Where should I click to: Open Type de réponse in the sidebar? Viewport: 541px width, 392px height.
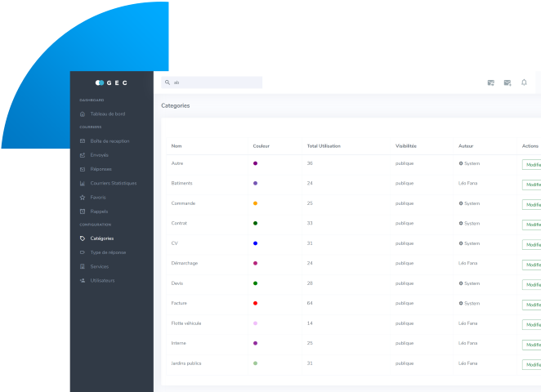(108, 252)
